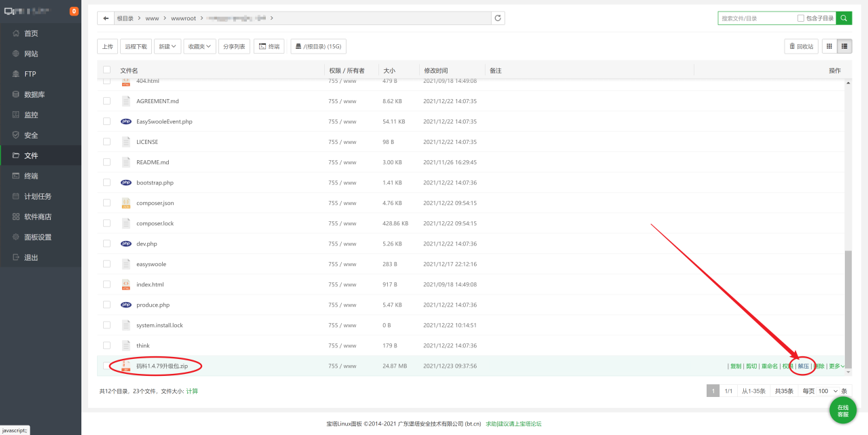Go to 软件商店 in the sidebar
This screenshot has height=435, width=868.
point(37,216)
